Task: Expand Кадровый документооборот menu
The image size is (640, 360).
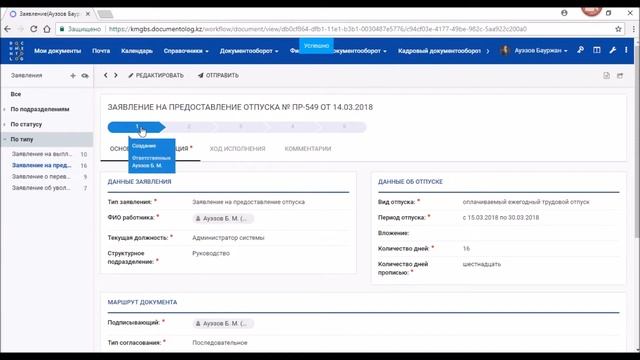Action: 439,51
